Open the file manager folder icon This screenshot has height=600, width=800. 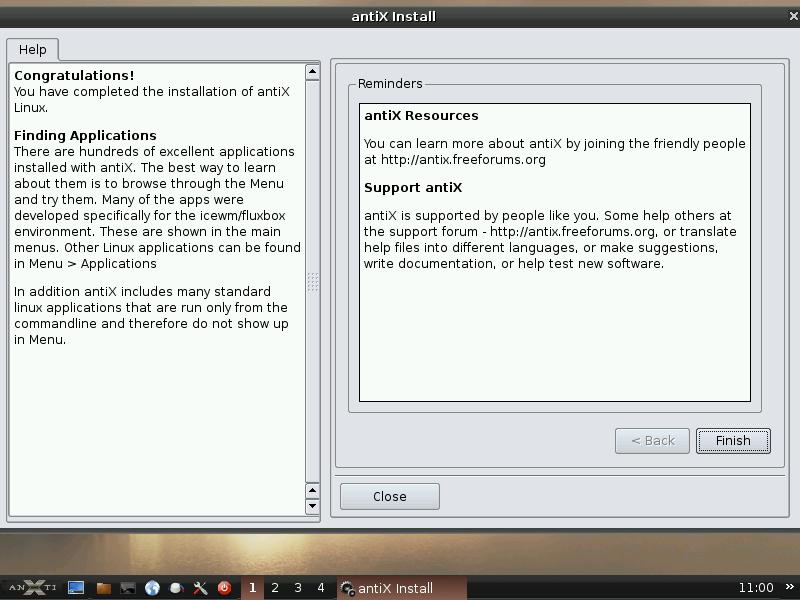104,588
